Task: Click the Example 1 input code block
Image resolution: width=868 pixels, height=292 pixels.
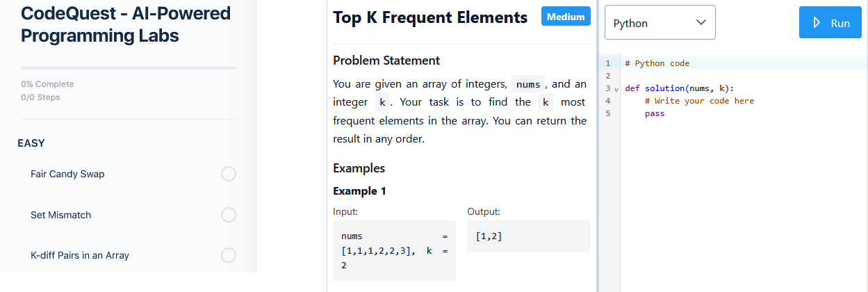Action: (394, 250)
